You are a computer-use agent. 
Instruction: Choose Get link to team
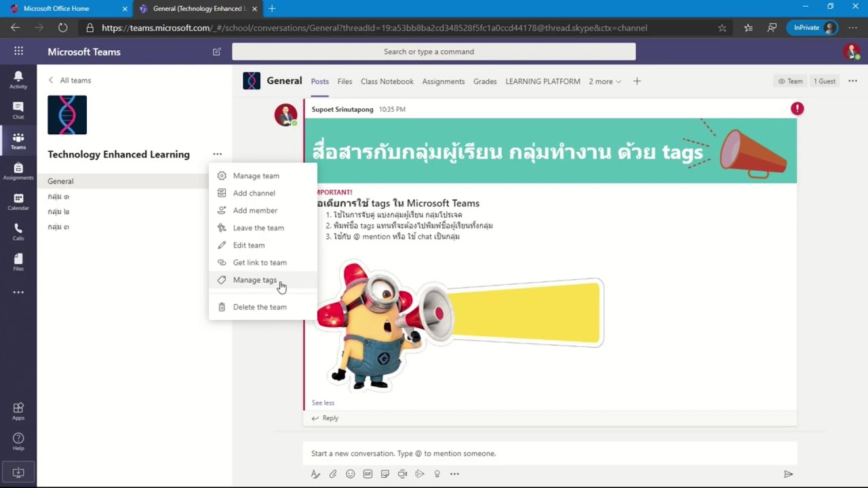[x=263, y=262]
